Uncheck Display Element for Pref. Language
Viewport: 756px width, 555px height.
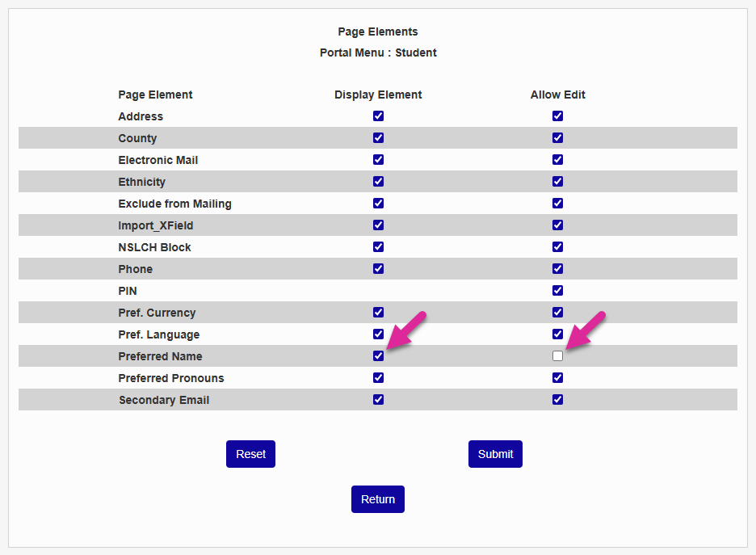point(379,334)
